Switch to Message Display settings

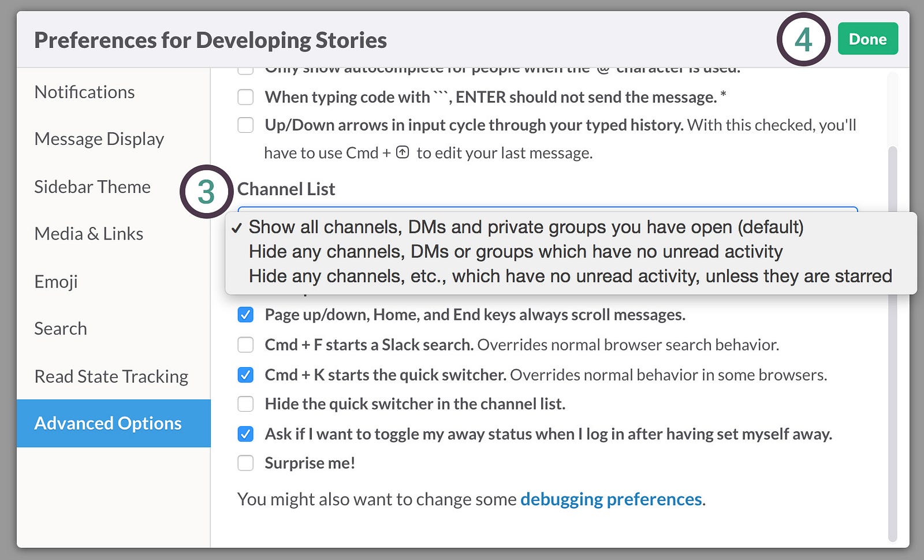99,139
